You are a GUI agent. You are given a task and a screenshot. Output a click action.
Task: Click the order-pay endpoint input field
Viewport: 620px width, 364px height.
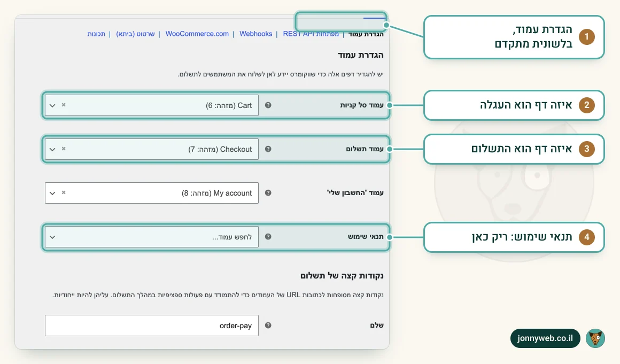pos(152,326)
